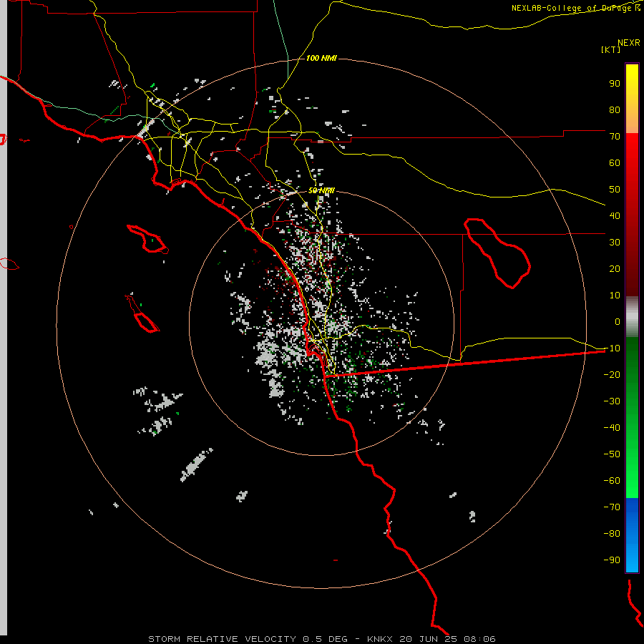Click the NEXLAB-College of DuPage credit text
This screenshot has height=644, width=644.
point(576,8)
